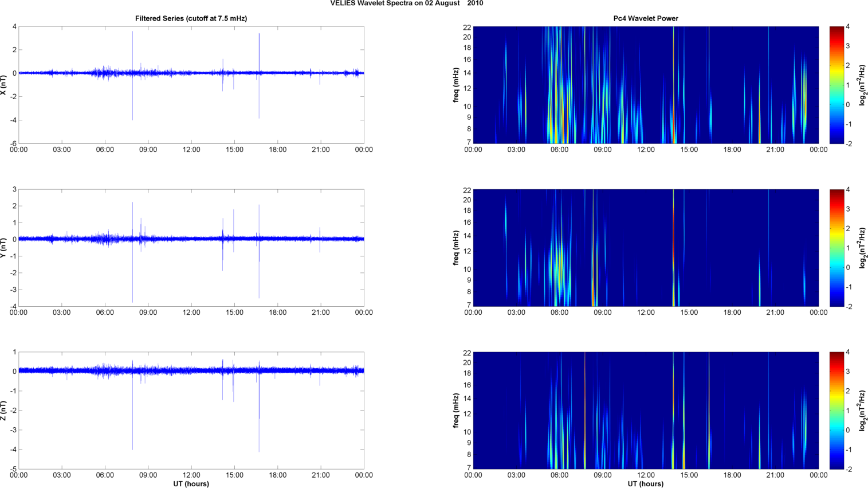Click "UT (hours)" label under bottom wavelet plot
The width and height of the screenshot is (868, 488).
[x=645, y=484]
